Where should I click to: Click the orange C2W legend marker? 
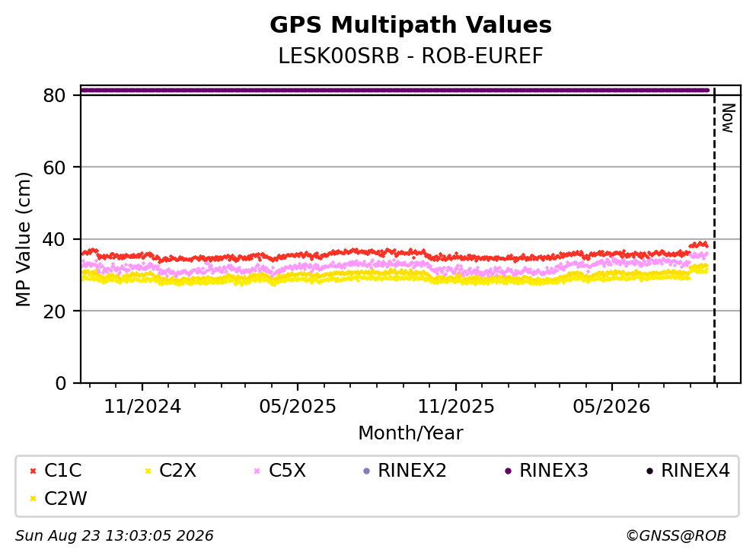tap(33, 499)
